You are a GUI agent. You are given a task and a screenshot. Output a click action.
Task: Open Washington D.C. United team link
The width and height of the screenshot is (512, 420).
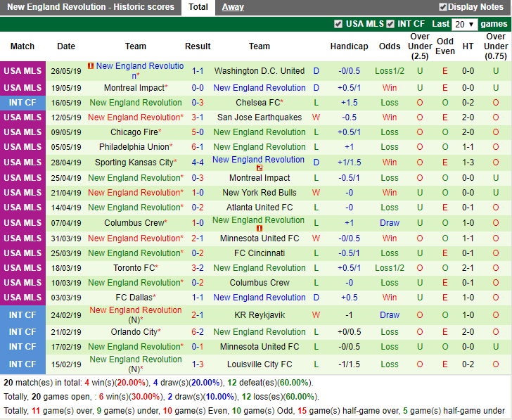[260, 71]
